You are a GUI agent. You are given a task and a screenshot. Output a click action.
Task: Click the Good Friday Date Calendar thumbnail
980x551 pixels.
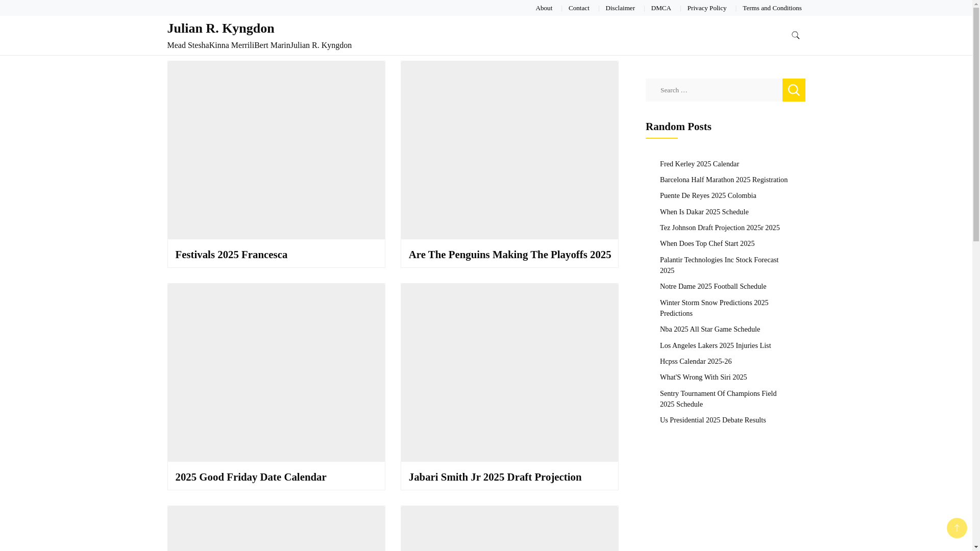pos(276,372)
